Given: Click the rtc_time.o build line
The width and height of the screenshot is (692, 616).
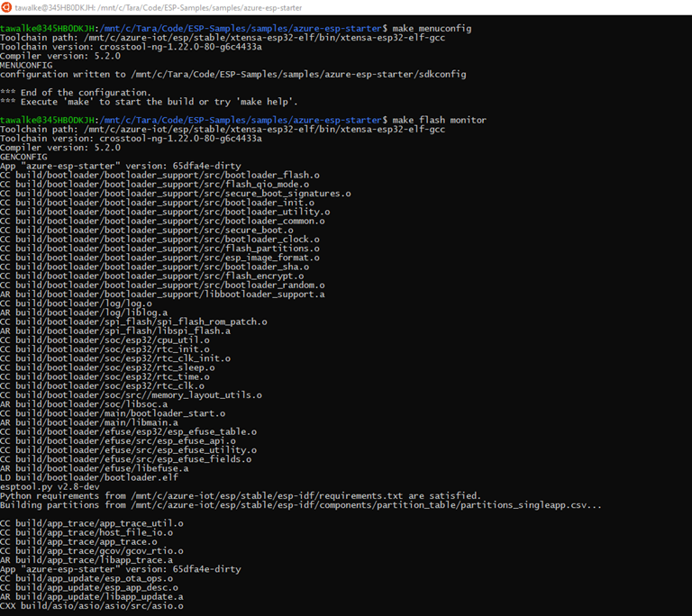Looking at the screenshot, I should click(105, 376).
